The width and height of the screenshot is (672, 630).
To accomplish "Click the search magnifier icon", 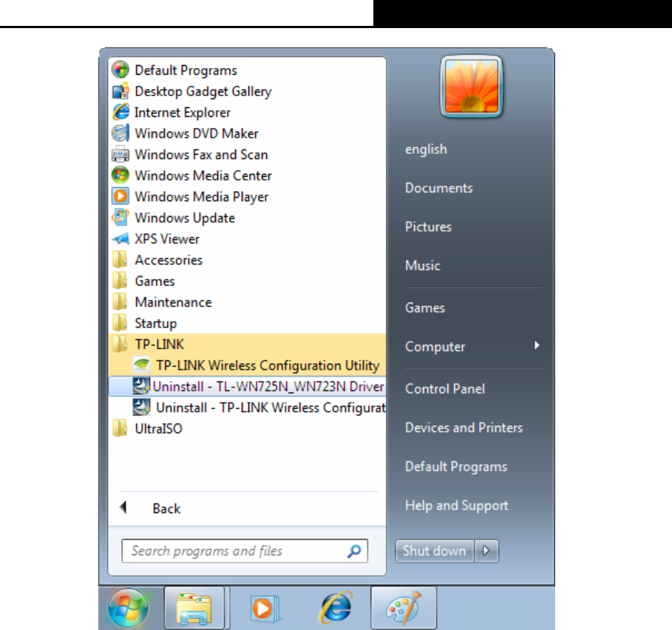I will [x=354, y=551].
